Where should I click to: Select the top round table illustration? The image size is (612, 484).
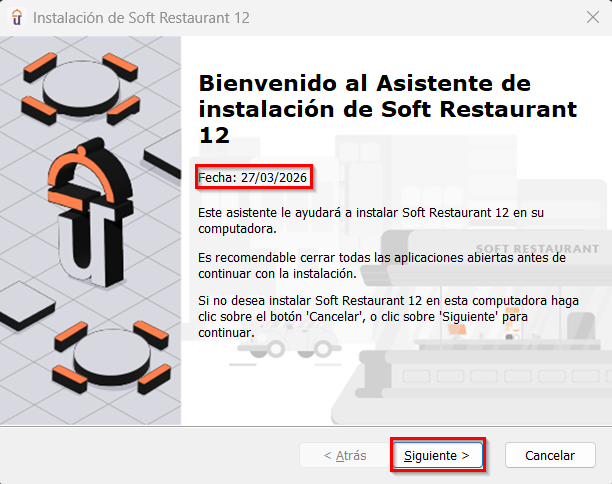(81, 88)
